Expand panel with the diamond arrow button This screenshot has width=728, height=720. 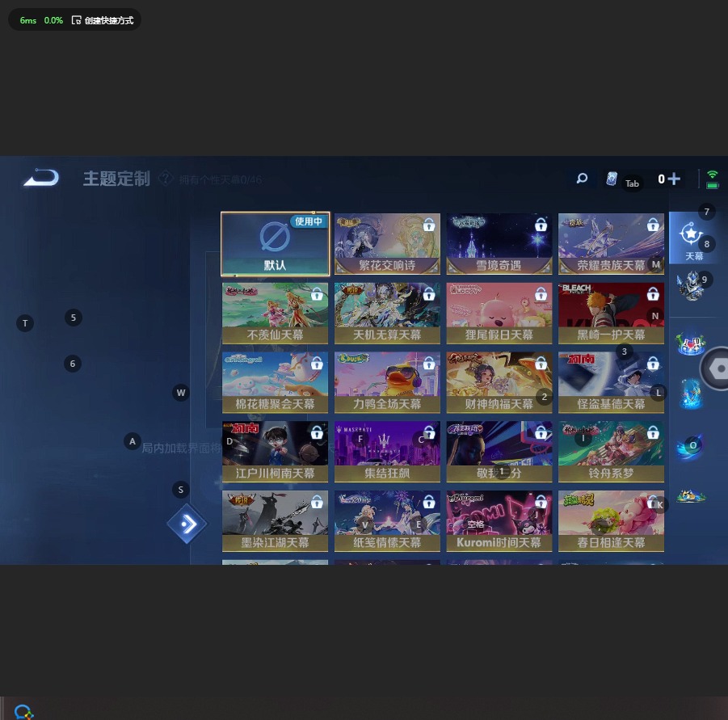187,524
